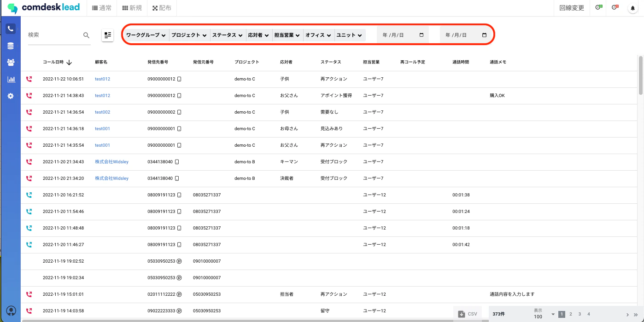Select current page 1 button
This screenshot has width=644, height=322.
pos(562,314)
